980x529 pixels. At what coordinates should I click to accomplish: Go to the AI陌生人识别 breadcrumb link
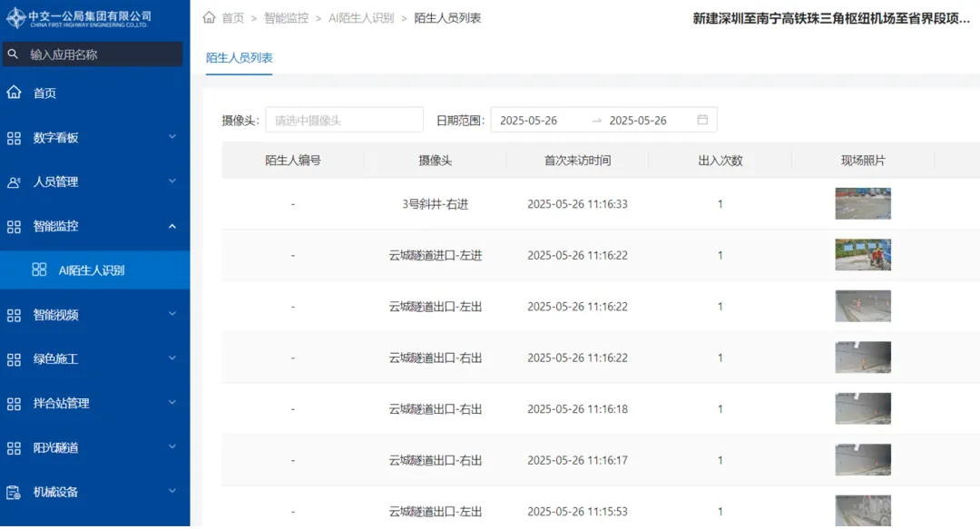point(361,18)
